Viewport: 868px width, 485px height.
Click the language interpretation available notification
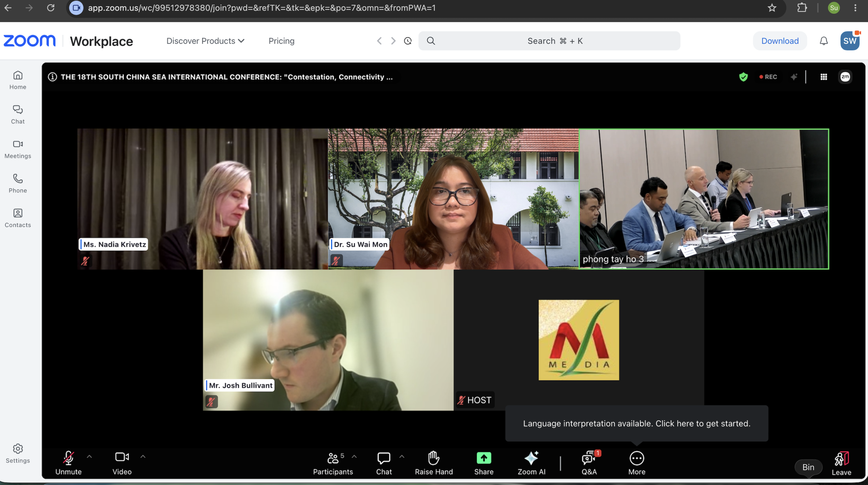click(636, 423)
